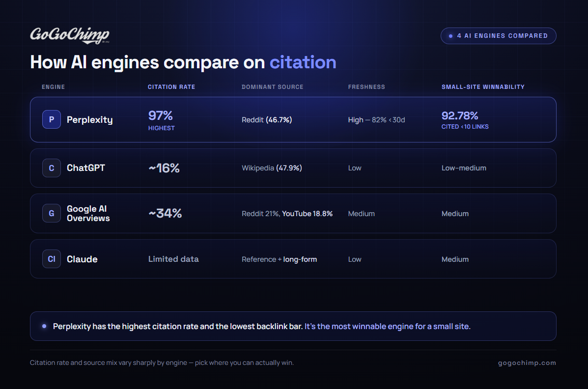Click the 92.78% winnability figure
Viewport: 588px width, 389px height.
pos(460,115)
